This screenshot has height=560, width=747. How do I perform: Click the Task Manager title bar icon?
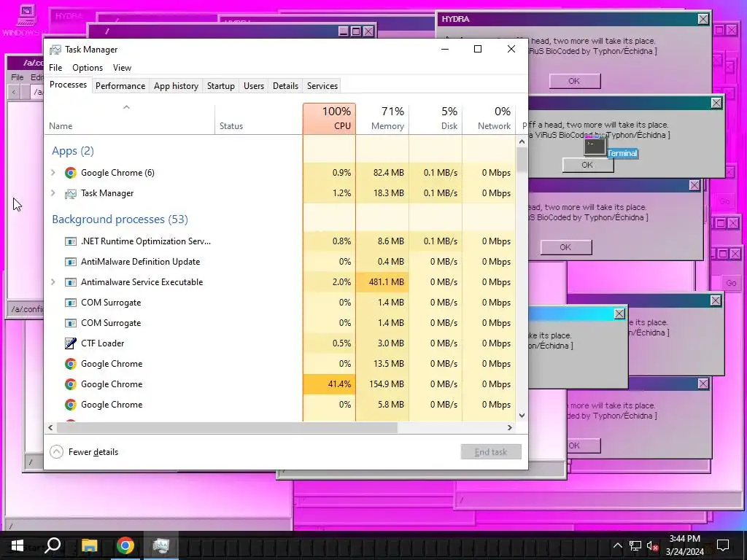click(x=55, y=50)
